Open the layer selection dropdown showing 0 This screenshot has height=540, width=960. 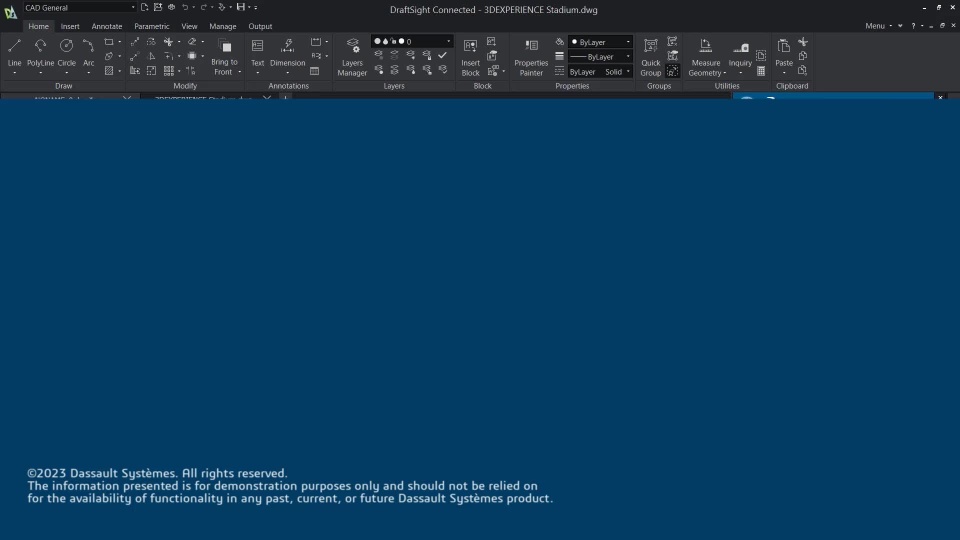coord(411,41)
